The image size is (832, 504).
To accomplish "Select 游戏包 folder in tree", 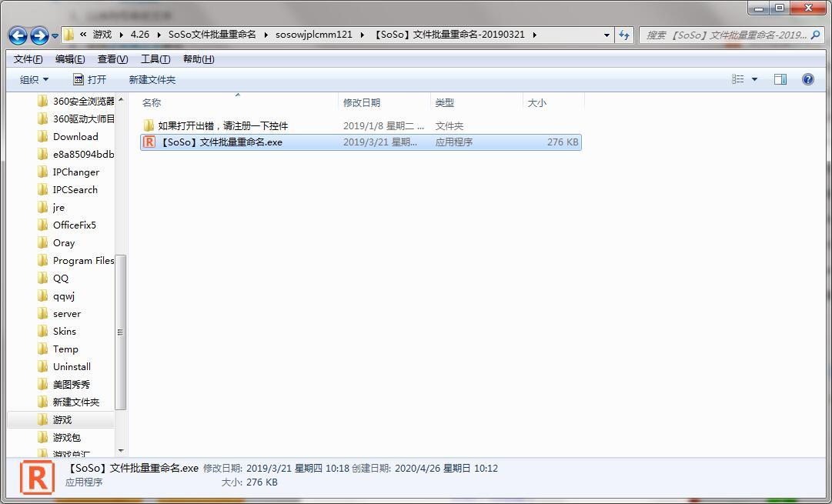I will tap(59, 438).
